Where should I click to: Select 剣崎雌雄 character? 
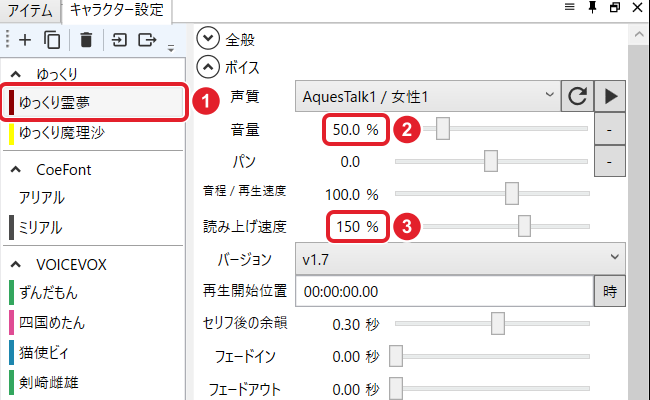(93, 382)
